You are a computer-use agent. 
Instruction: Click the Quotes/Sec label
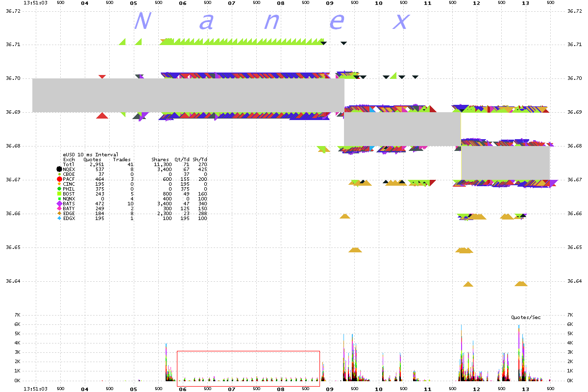pyautogui.click(x=526, y=318)
